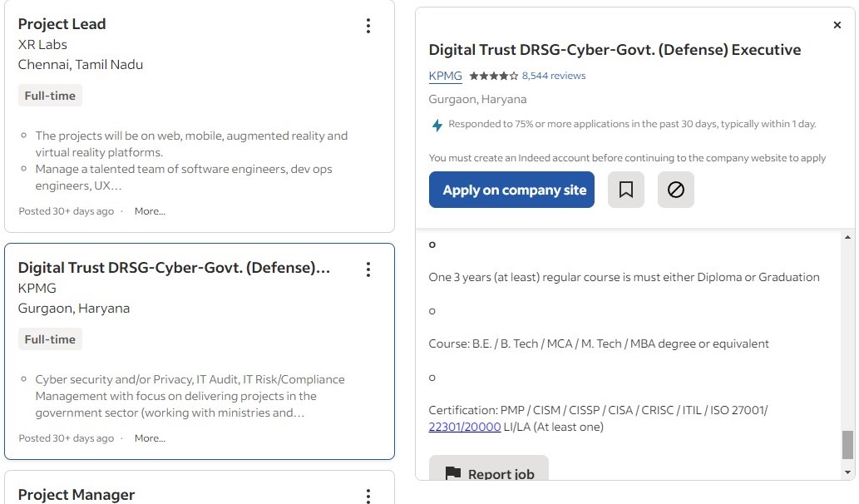
Task: Save job with the bookmark icon
Action: click(x=626, y=190)
